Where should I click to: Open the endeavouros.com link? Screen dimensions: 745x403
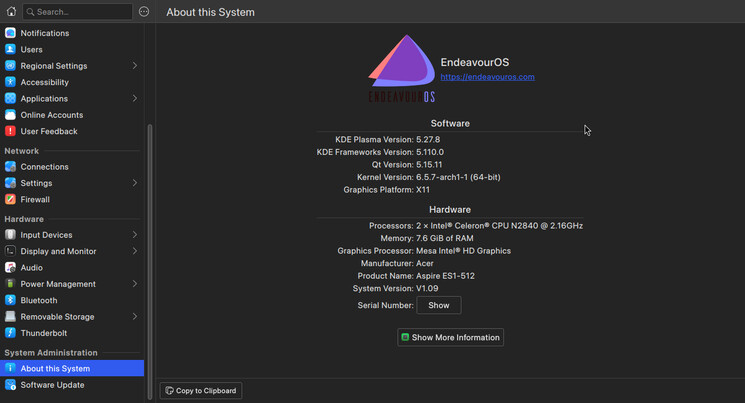pos(487,77)
